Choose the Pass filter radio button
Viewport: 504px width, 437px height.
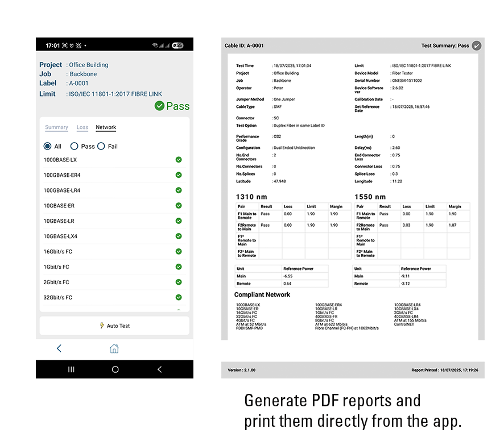click(x=75, y=146)
